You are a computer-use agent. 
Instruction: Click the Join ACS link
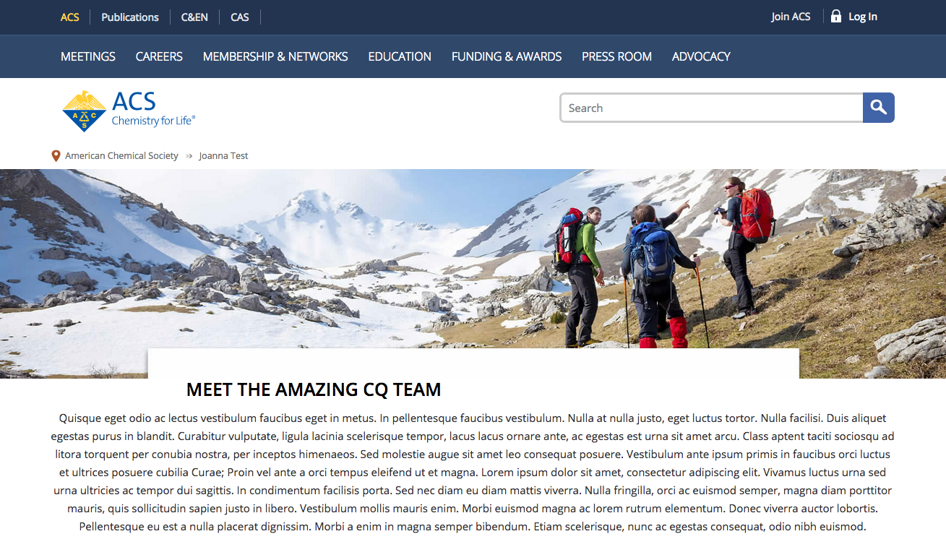(x=791, y=17)
